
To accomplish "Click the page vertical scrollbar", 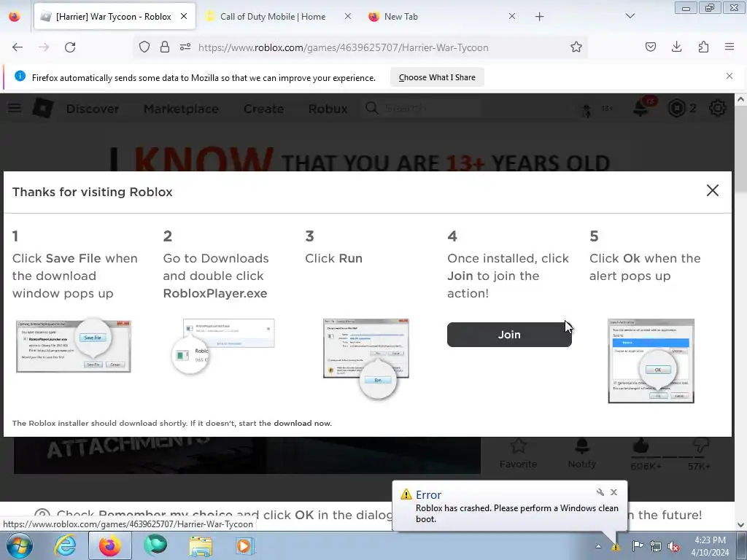I will click(x=740, y=312).
